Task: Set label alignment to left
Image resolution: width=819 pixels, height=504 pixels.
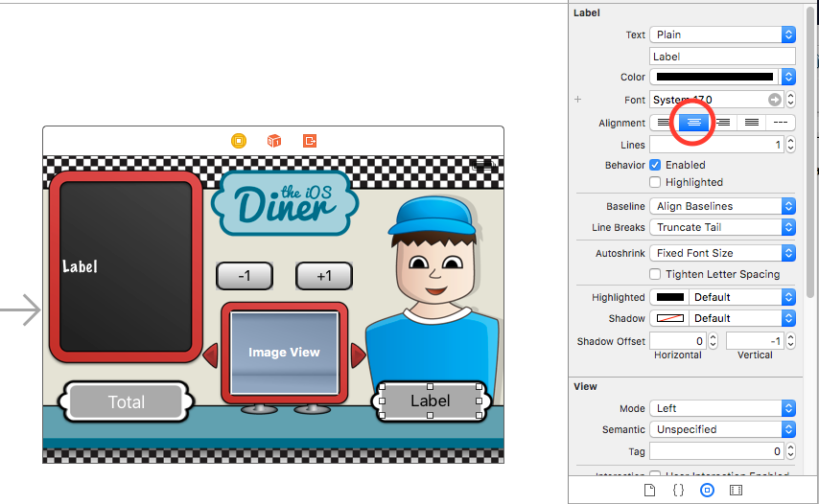Action: coord(664,123)
